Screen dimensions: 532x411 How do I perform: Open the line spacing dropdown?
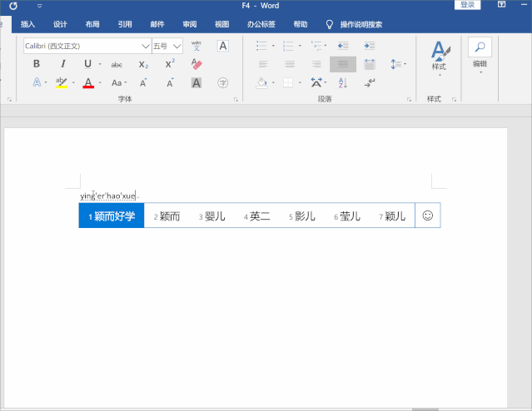pos(397,64)
